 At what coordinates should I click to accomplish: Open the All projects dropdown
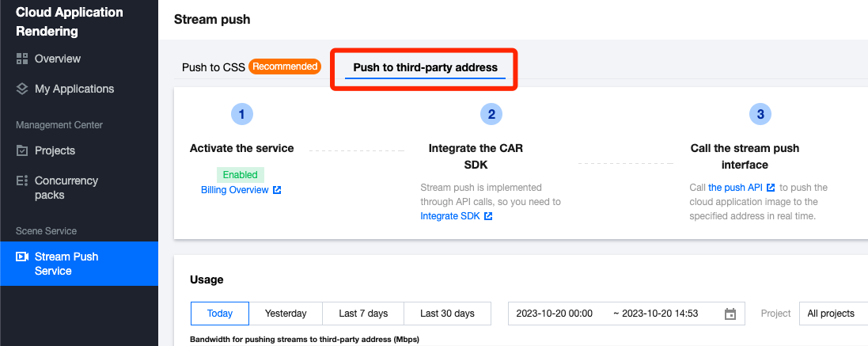pyautogui.click(x=833, y=314)
